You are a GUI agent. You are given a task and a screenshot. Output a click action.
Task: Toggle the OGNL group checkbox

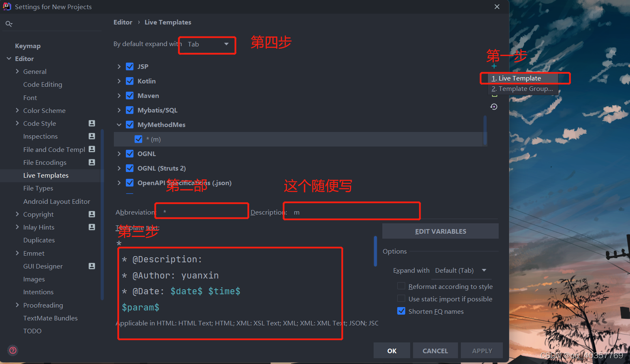[130, 154]
